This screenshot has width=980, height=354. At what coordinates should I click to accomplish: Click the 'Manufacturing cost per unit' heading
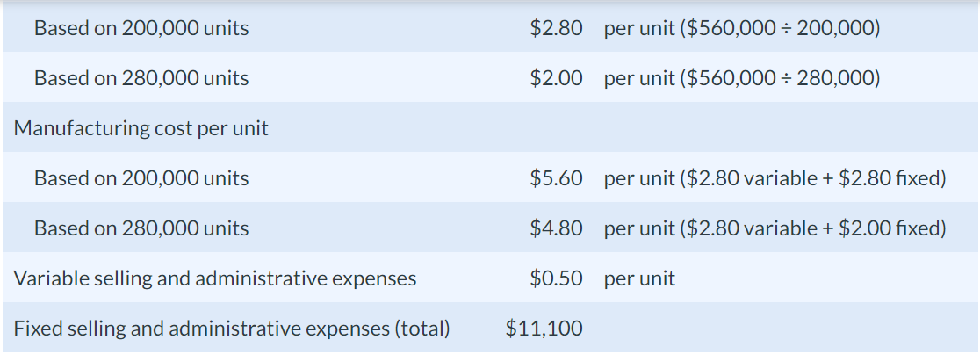tap(141, 128)
